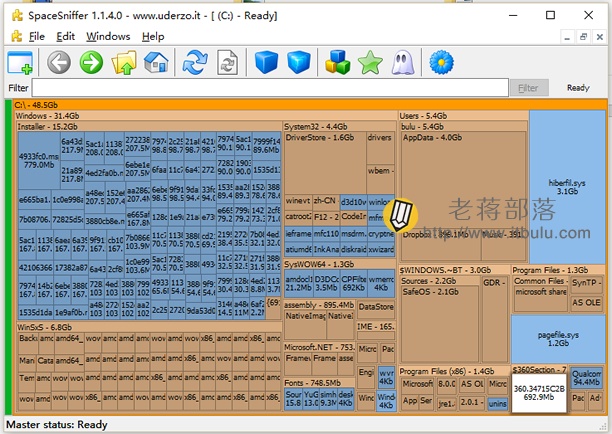The width and height of the screenshot is (612, 434).
Task: Click the New View toolbar icon
Action: click(20, 62)
